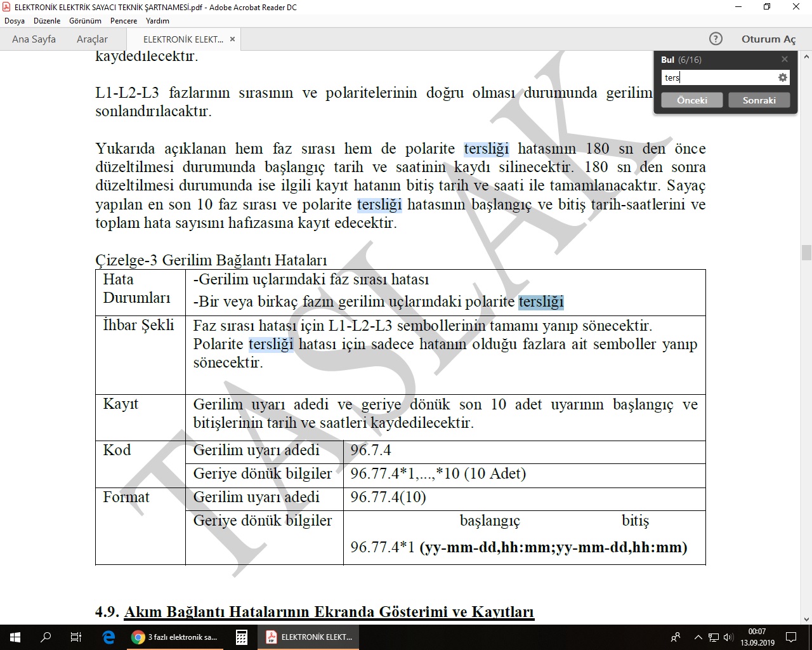This screenshot has height=650, width=812.
Task: Open People icon in system tray
Action: [676, 637]
